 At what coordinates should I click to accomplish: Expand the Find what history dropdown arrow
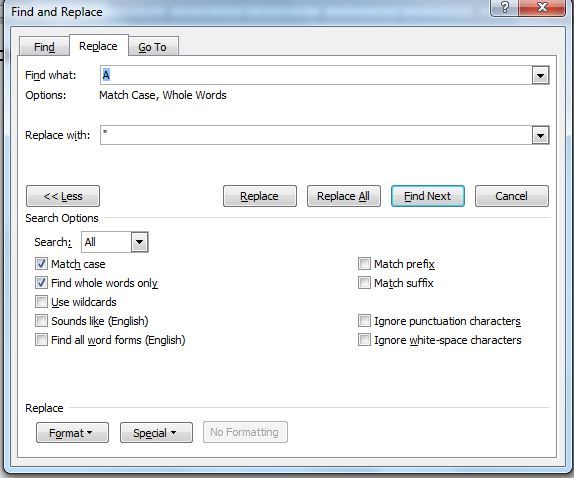pos(540,75)
